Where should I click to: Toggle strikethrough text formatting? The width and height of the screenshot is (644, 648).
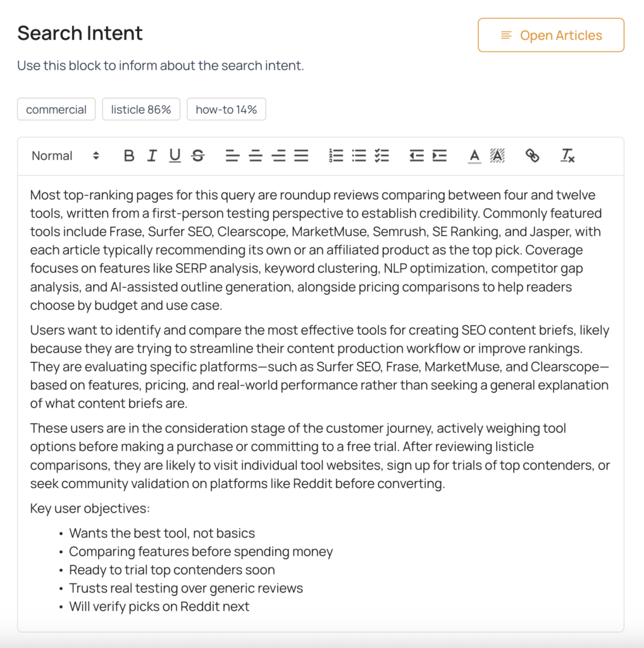(198, 156)
